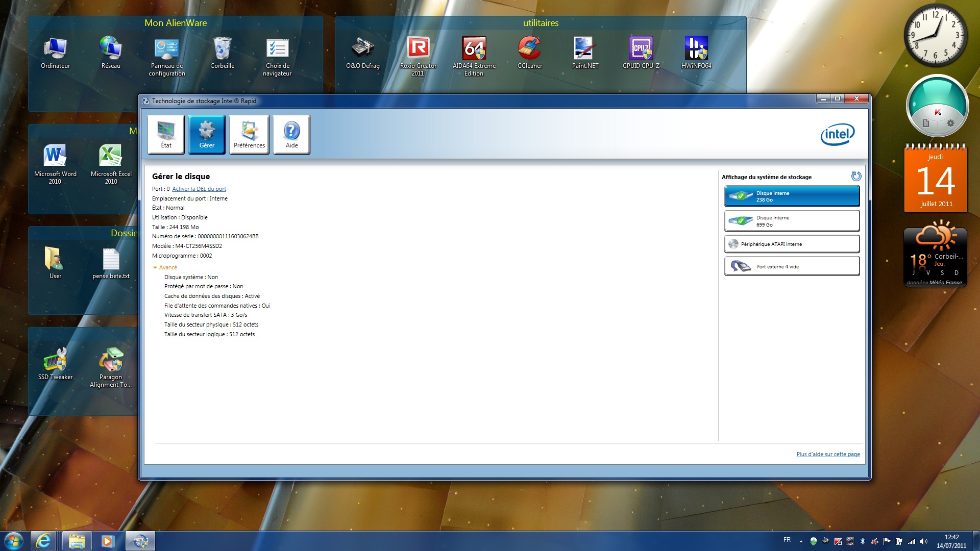Click Taille du secteur physique : 512 octets
The image size is (980, 551).
coord(211,324)
